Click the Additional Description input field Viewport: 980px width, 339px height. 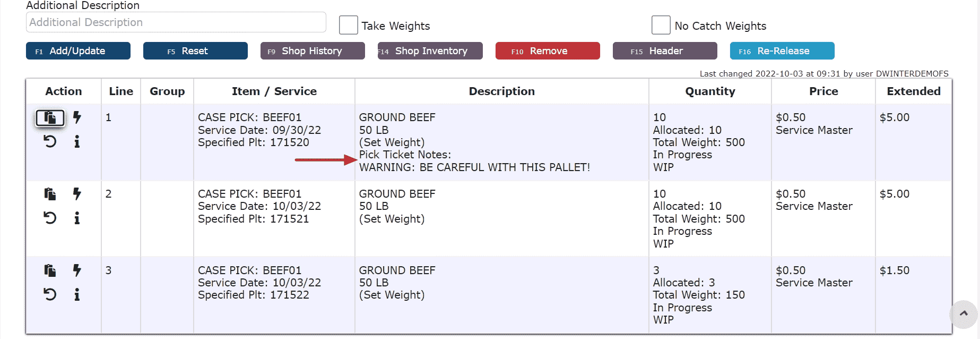pyautogui.click(x=176, y=22)
